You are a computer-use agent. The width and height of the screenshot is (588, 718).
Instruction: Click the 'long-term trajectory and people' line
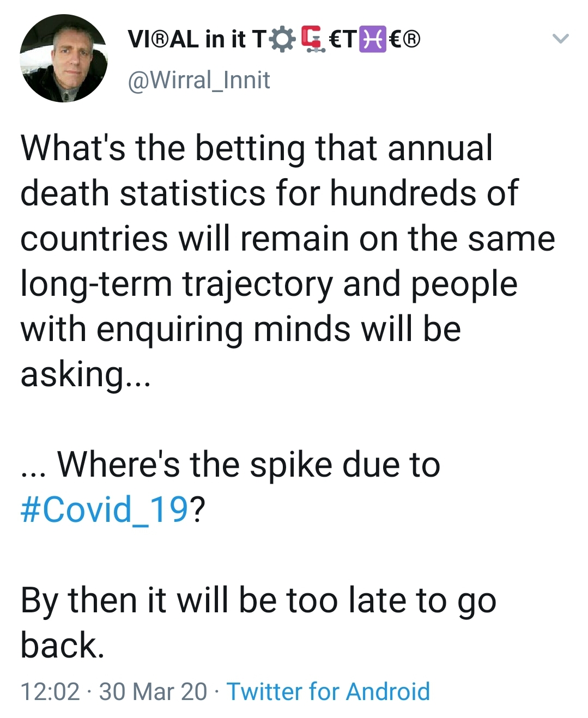click(269, 284)
